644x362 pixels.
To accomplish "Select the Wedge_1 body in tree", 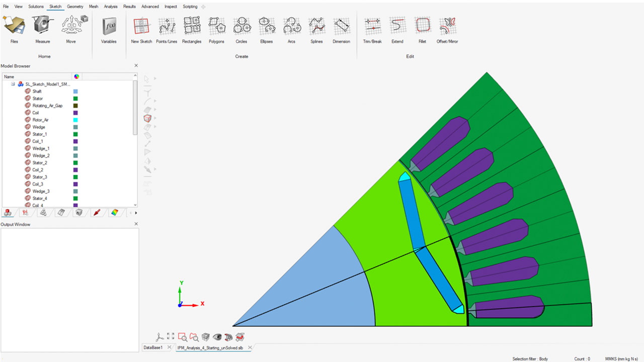I will [x=41, y=148].
